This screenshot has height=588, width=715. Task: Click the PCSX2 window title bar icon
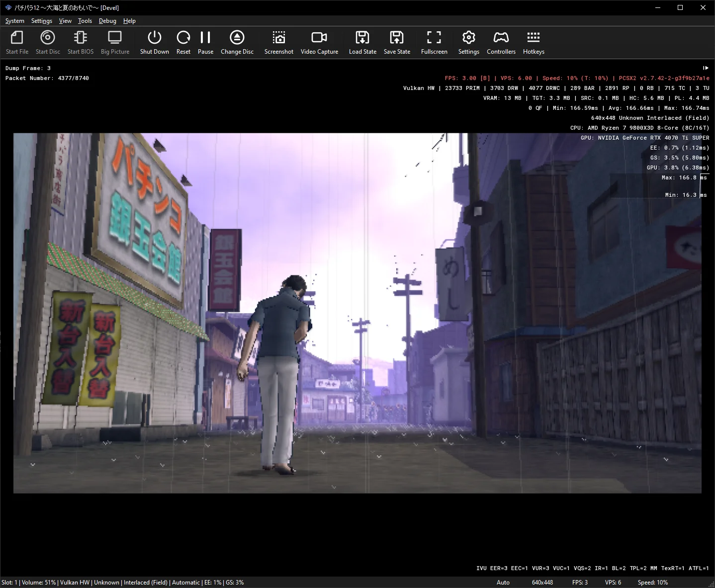8,7
